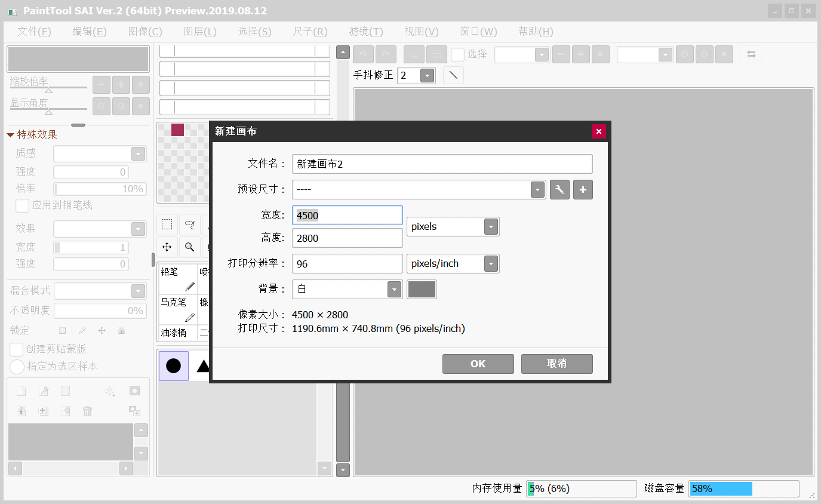The height and width of the screenshot is (504, 821).
Task: Click the tool panel scroll-up arrow
Action: (x=343, y=53)
